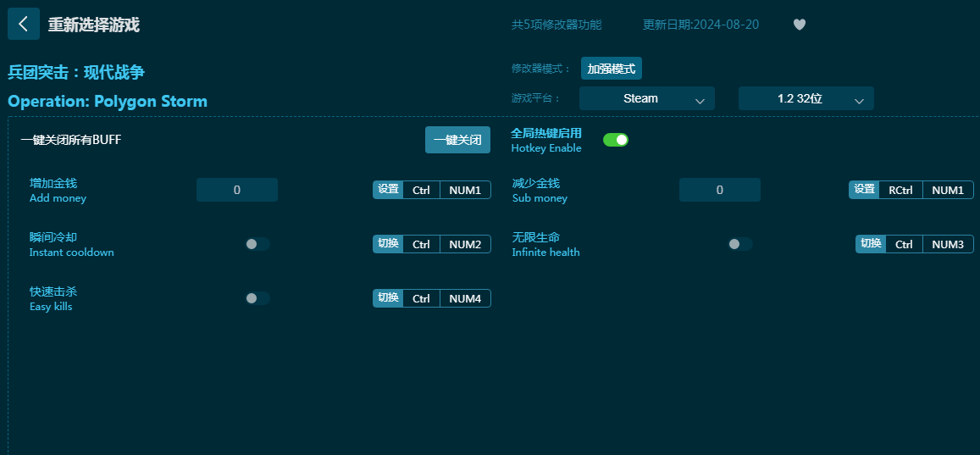Click 设置 button for Sub money hotkey
The image size is (980, 455).
coord(864,190)
